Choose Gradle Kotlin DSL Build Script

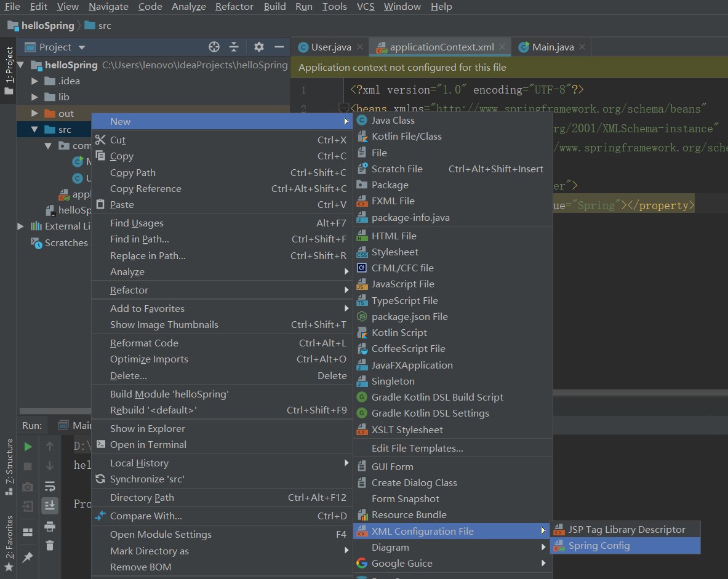click(453, 397)
